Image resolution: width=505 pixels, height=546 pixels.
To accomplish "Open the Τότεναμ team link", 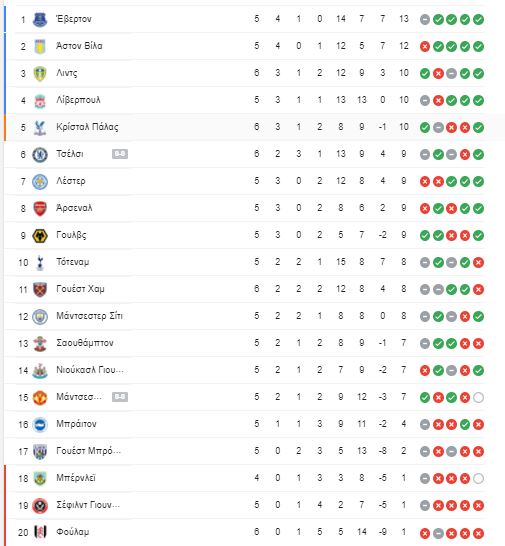I will tap(72, 262).
